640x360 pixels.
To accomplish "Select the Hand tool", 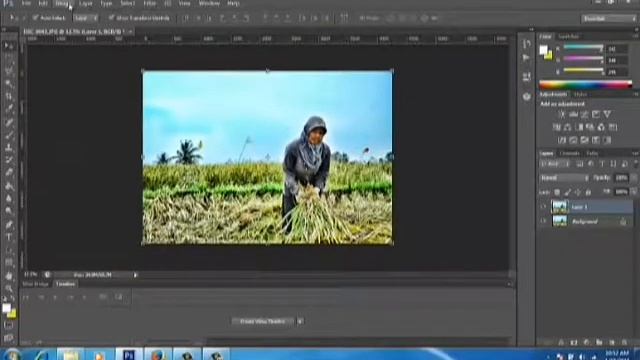I will coord(8,276).
